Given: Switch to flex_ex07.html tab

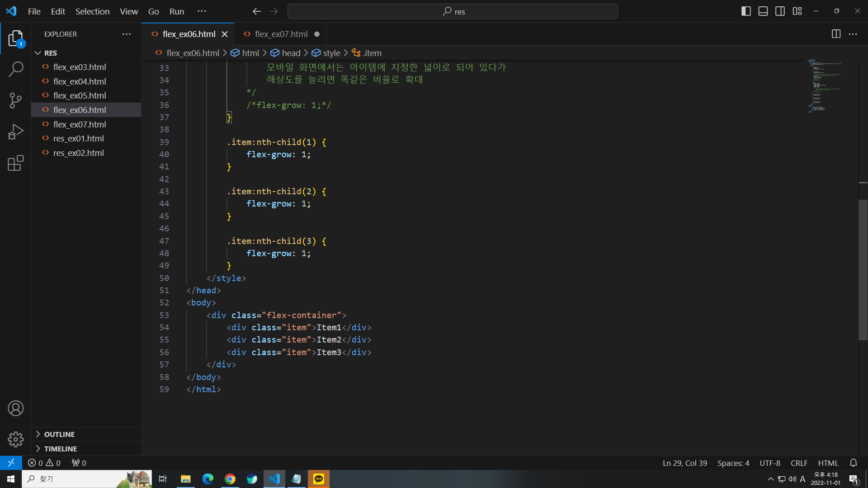Looking at the screenshot, I should 281,34.
